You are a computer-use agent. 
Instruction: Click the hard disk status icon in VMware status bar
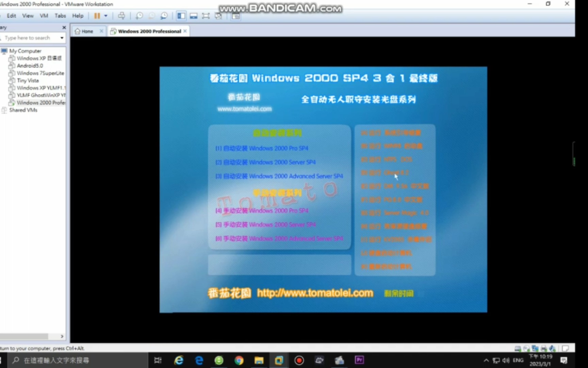518,349
